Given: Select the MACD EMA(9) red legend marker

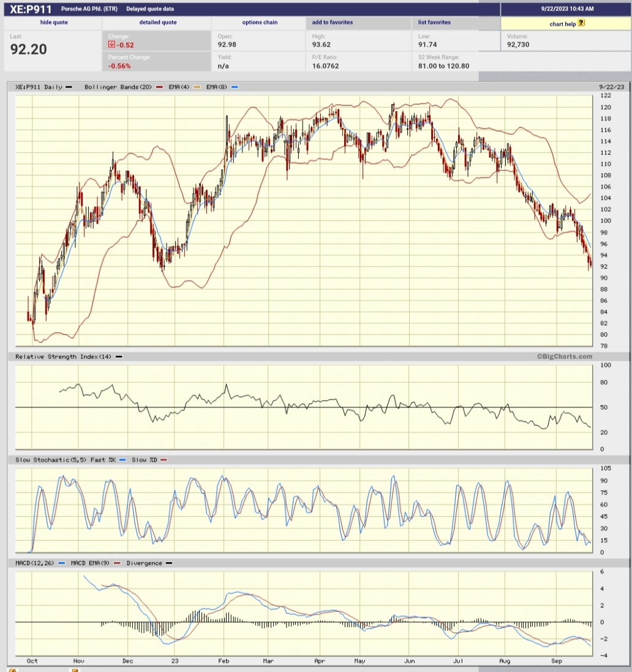Looking at the screenshot, I should (x=116, y=563).
